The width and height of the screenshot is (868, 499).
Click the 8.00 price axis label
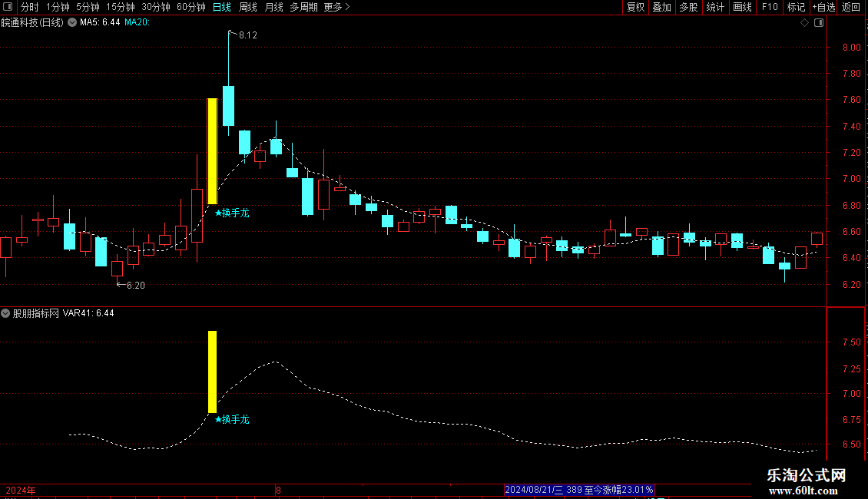[x=851, y=48]
